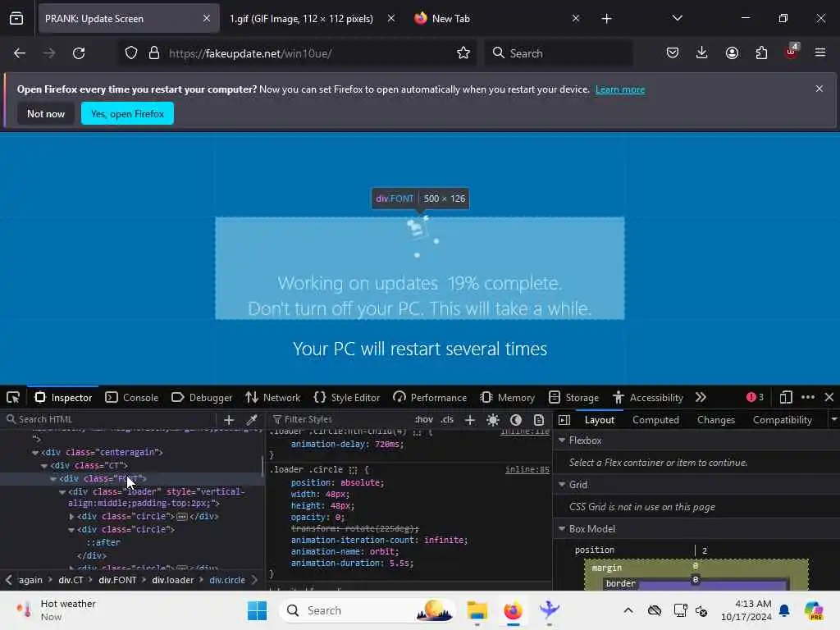Open a new browser tab

point(606,19)
